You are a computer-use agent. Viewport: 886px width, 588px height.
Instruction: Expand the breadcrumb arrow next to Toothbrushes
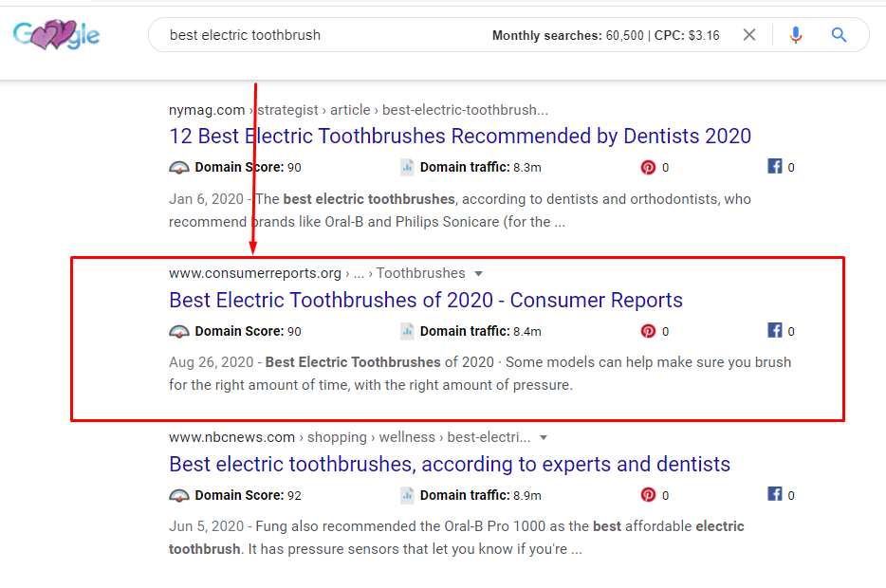pos(479,273)
